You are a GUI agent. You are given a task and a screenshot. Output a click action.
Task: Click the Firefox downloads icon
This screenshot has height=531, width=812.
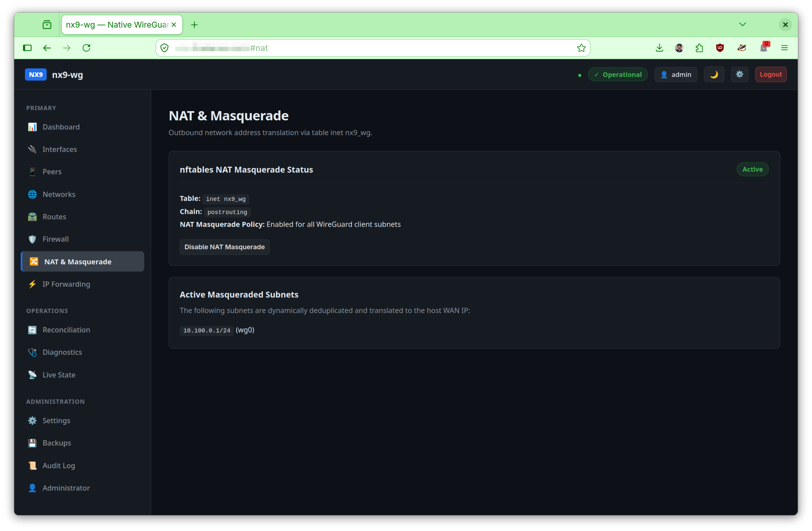coord(659,48)
